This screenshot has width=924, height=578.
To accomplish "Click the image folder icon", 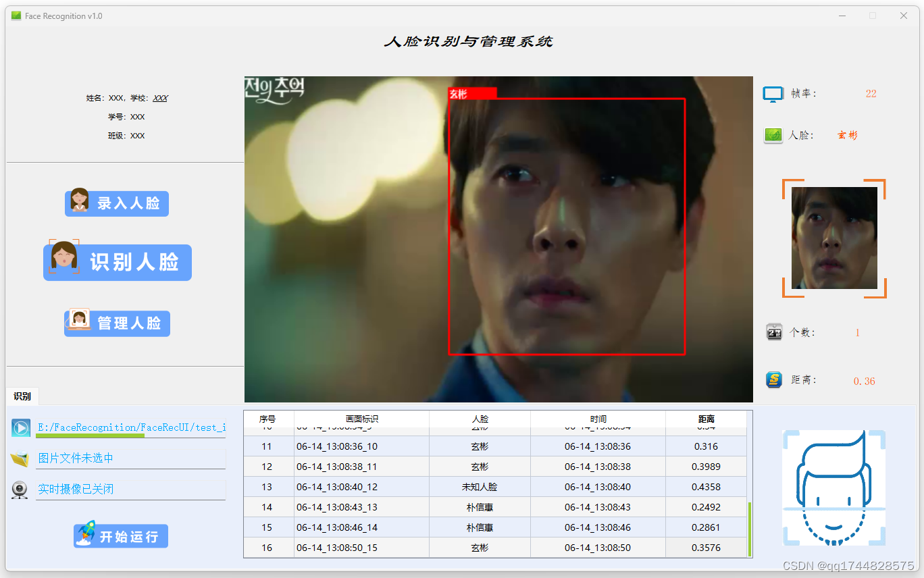I will point(20,459).
